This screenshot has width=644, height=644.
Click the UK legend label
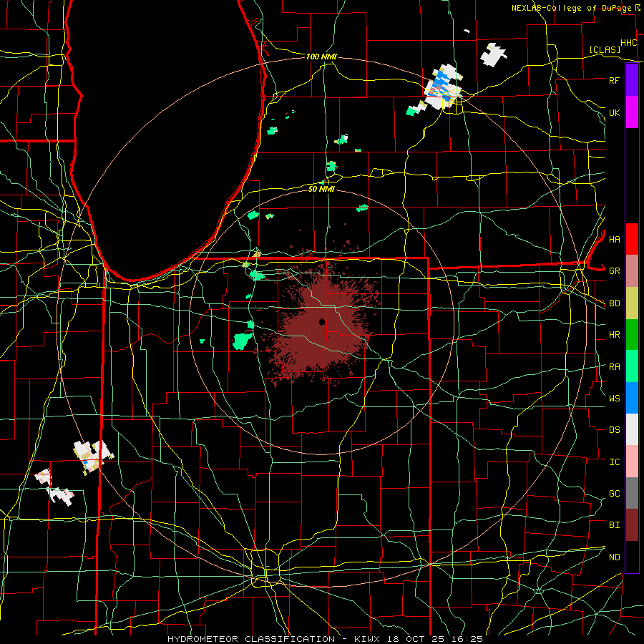pyautogui.click(x=615, y=112)
